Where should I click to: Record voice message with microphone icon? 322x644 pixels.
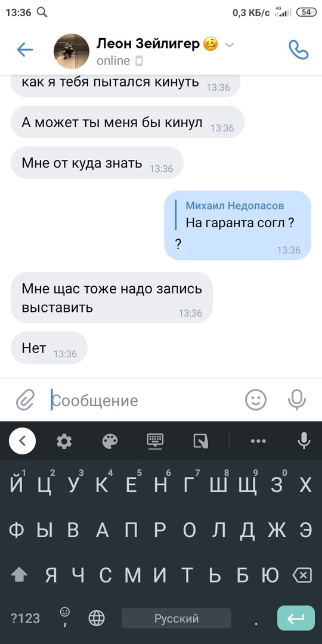[x=296, y=400]
